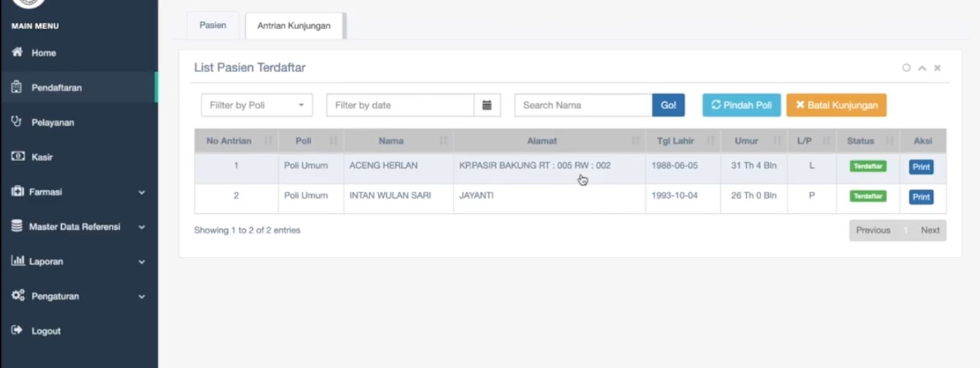Expand the Master Data Referensi submenu

[x=142, y=227]
